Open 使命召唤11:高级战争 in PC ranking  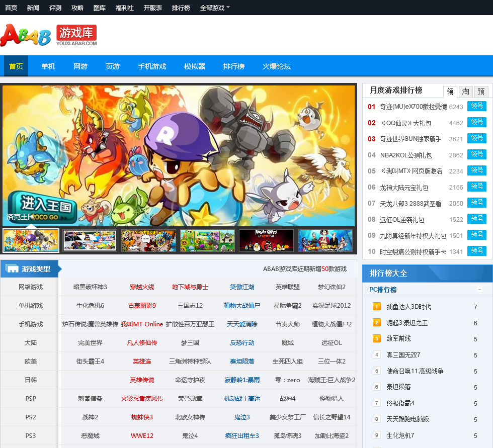[415, 371]
